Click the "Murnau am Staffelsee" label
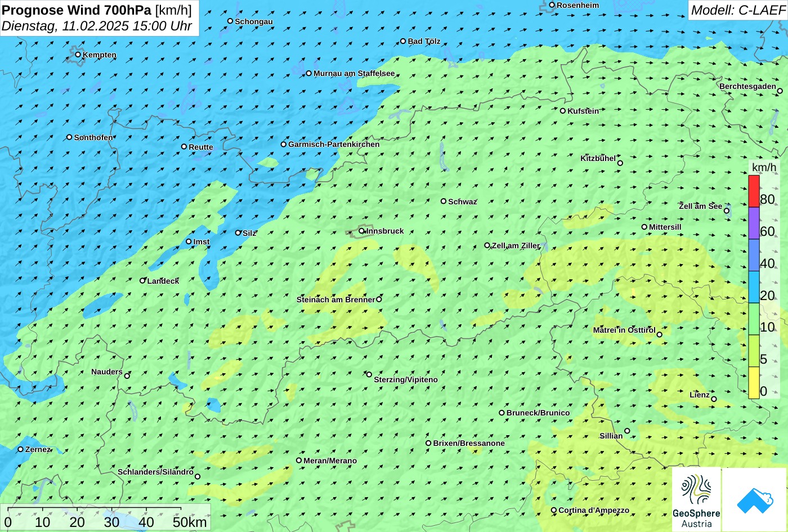Viewport: 788px width, 532px height. (x=354, y=73)
